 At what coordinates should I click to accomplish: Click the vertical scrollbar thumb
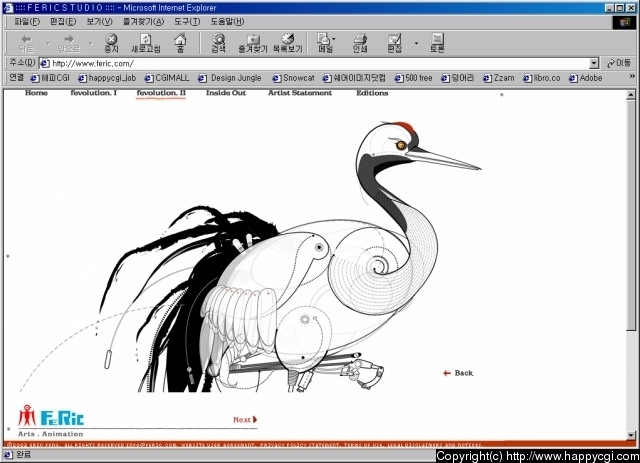pos(631,215)
